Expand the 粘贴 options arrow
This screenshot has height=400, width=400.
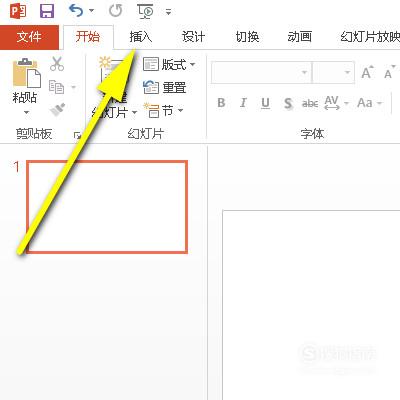tap(26, 113)
